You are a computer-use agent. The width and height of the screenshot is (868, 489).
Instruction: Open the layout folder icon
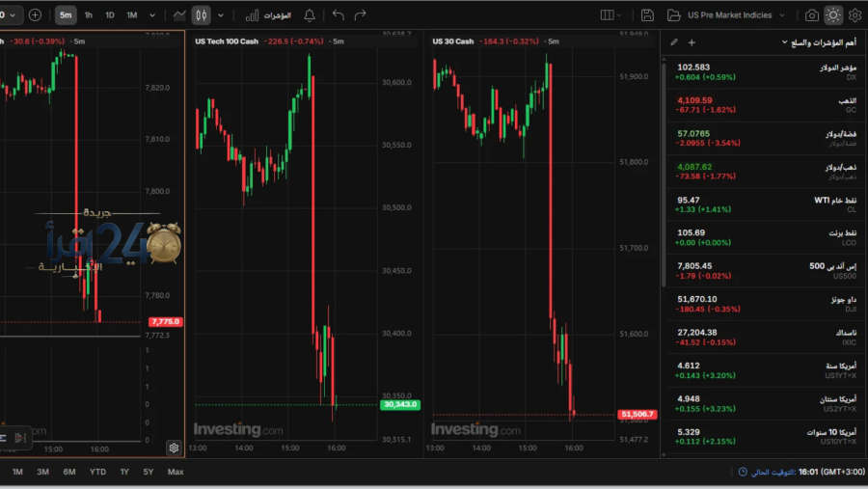pos(674,15)
